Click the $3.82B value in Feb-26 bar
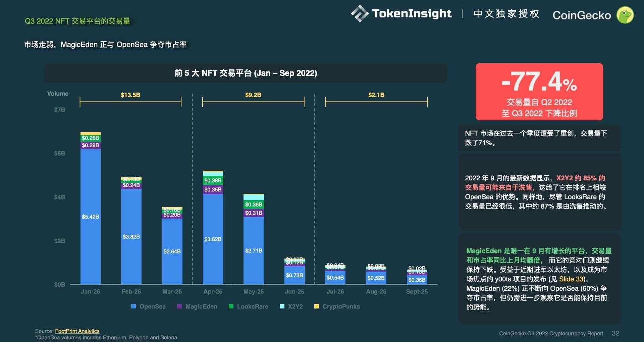This screenshot has height=342, width=644. (x=131, y=237)
